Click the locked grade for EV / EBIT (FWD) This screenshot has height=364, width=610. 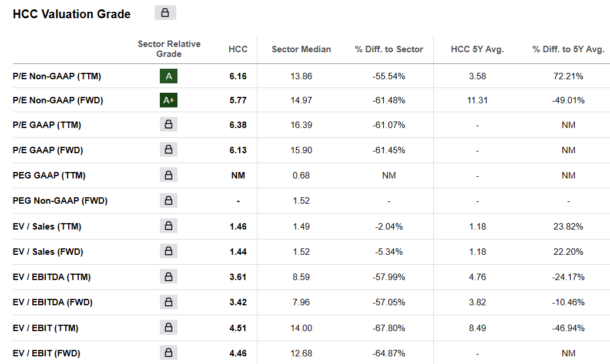point(169,353)
